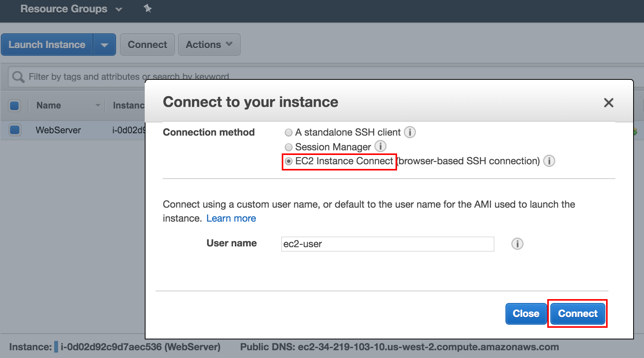Close dialog using the X icon
Viewport: 644px width, 358px height.
click(x=608, y=103)
